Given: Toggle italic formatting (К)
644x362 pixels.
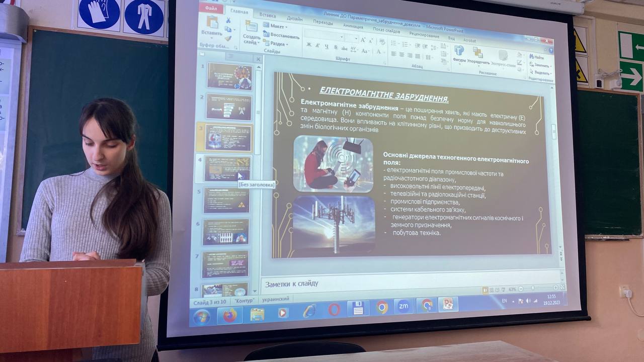Looking at the screenshot, I should pos(318,46).
